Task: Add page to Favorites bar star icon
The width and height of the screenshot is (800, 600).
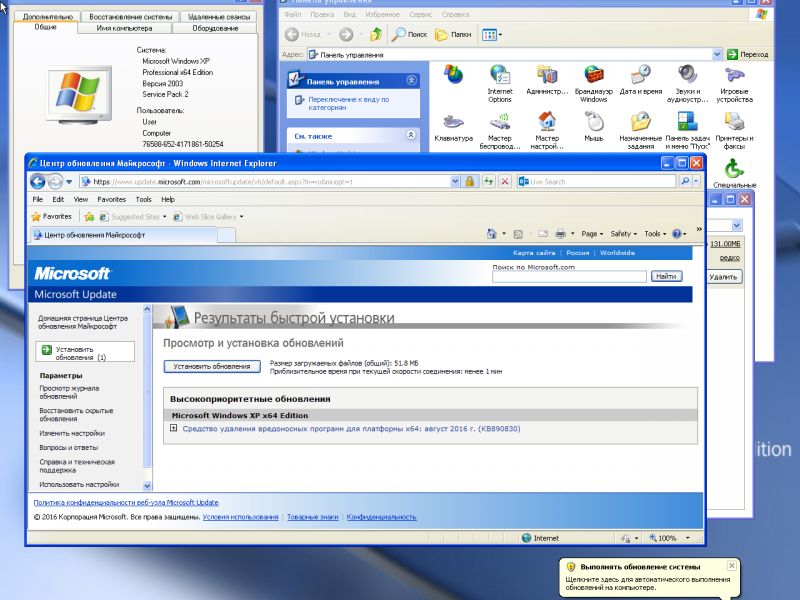Action: pyautogui.click(x=89, y=217)
